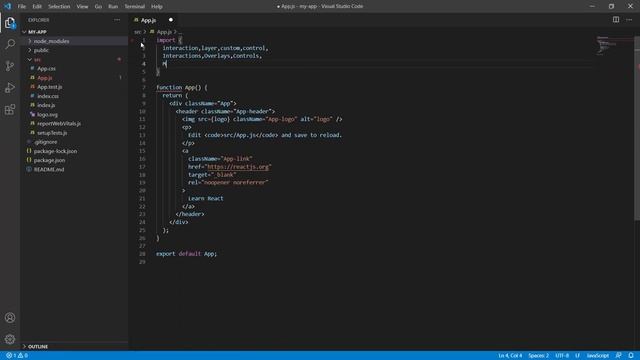
Task: Show errors and warnings in status bar
Action: coord(17,356)
